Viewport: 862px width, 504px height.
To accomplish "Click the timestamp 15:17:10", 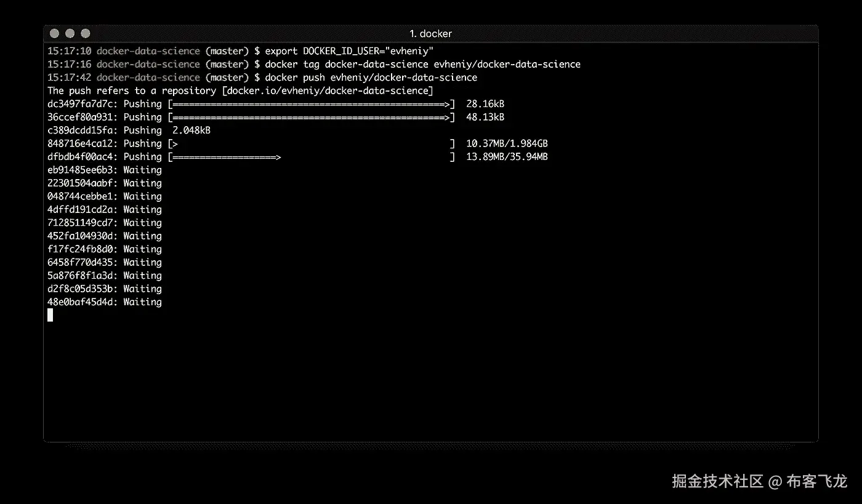I will click(x=70, y=51).
